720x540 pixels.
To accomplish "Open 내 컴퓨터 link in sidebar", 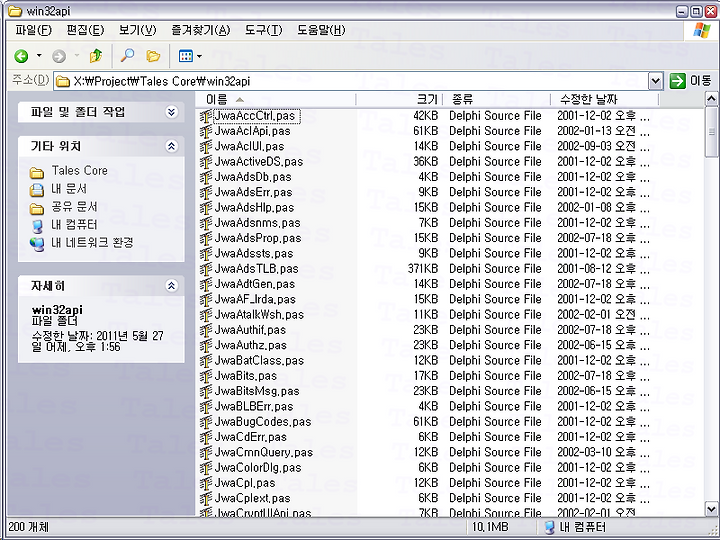I will [74, 225].
